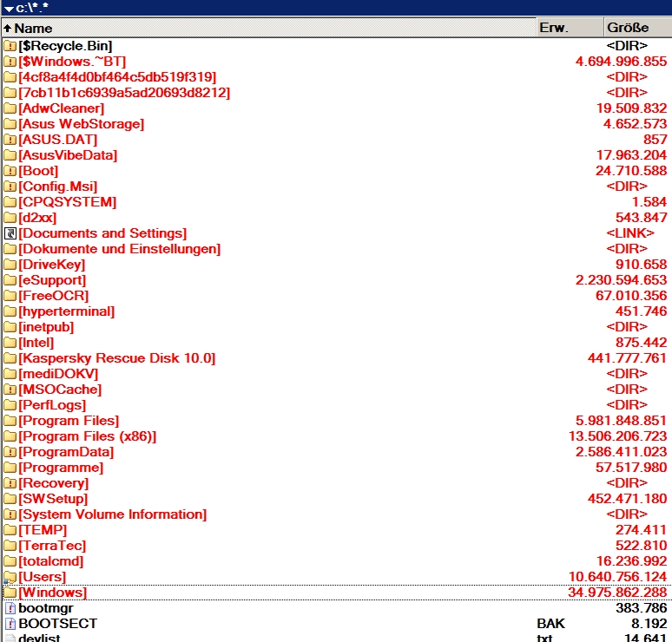Select the [4cf8a4f4d0bf464c5db519f319] folder name
Screen dimensions: 672x642
[117, 77]
